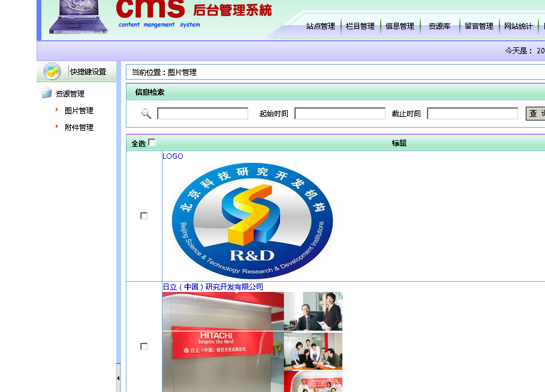Click the orange arrow beside 图片管理
The image size is (545, 392).
(x=56, y=110)
